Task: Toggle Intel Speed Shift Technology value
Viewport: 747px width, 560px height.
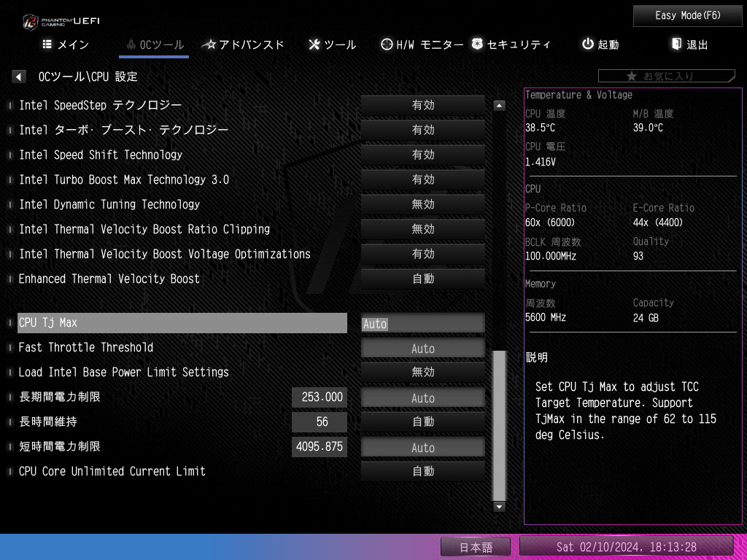Action: click(x=422, y=155)
